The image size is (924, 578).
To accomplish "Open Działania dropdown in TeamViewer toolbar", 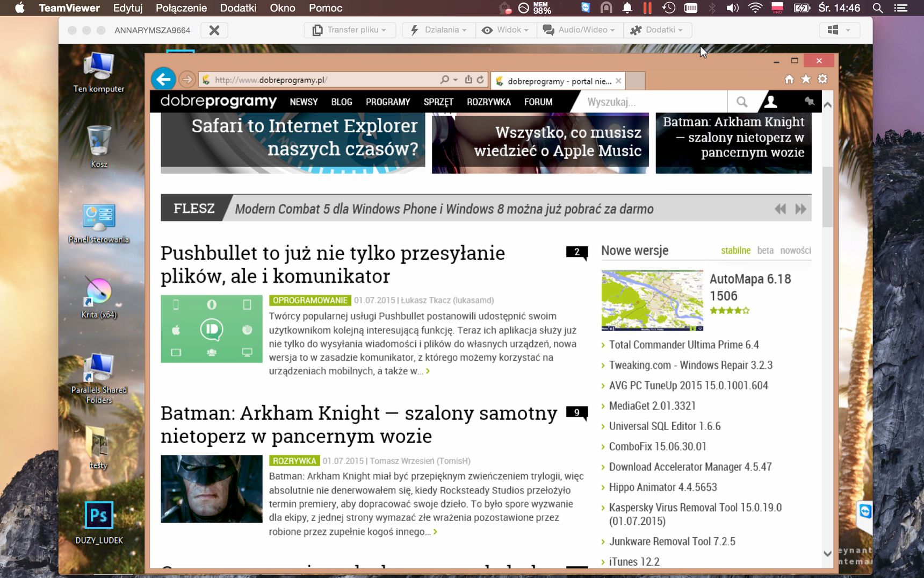I will coord(439,30).
